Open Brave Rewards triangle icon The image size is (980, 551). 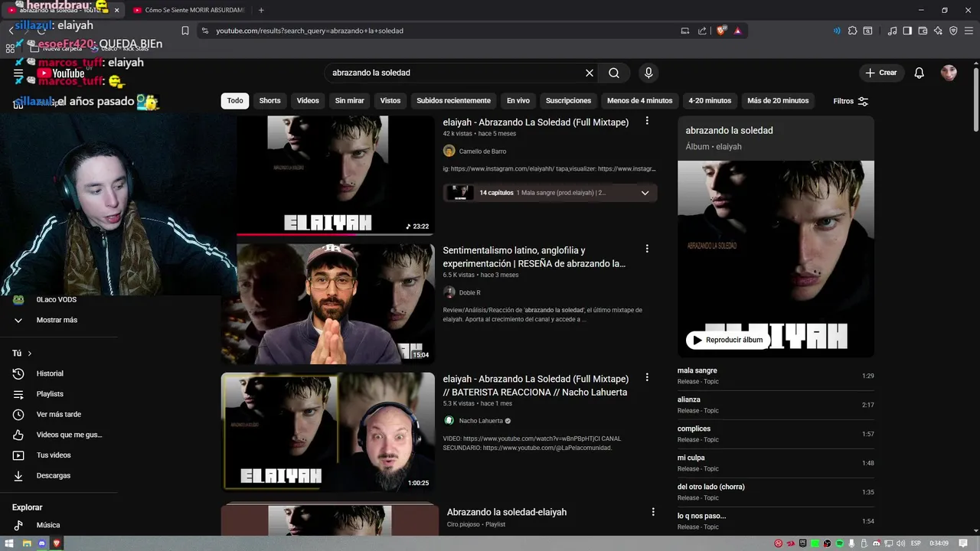(737, 31)
